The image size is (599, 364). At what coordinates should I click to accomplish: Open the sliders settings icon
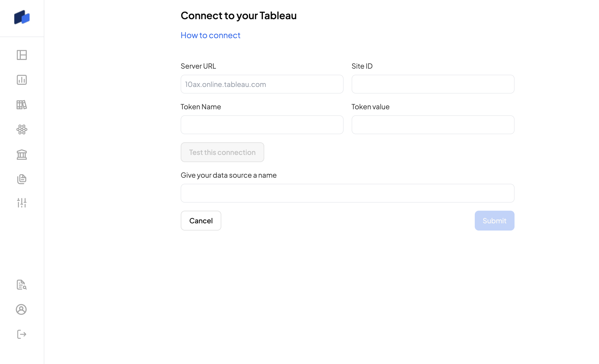pos(22,203)
